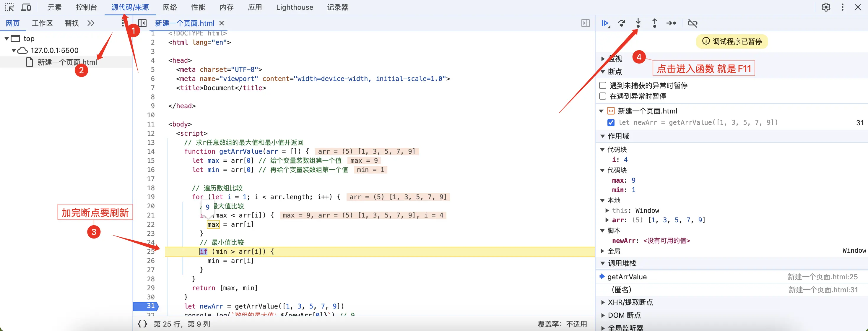This screenshot has height=331, width=868.
Task: Open 新建一个页面.html in file tree
Action: (67, 62)
